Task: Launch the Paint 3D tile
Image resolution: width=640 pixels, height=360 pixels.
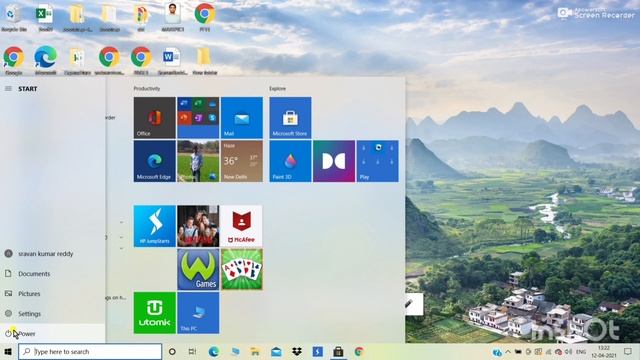Action: pyautogui.click(x=290, y=161)
